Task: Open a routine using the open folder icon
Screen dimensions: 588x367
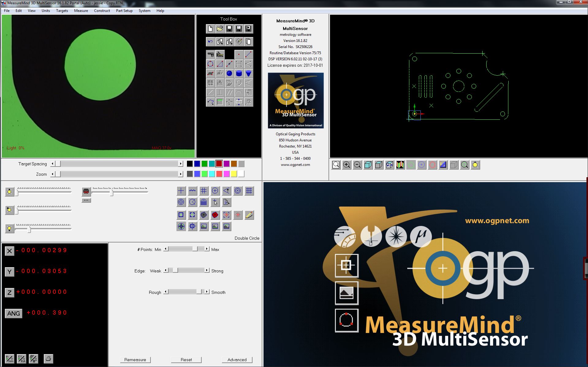Action: coord(220,28)
